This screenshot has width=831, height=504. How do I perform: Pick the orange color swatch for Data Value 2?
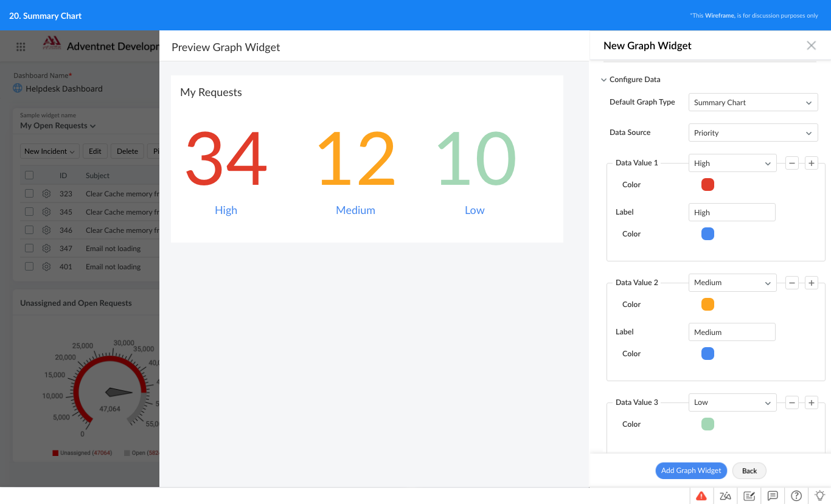(708, 305)
